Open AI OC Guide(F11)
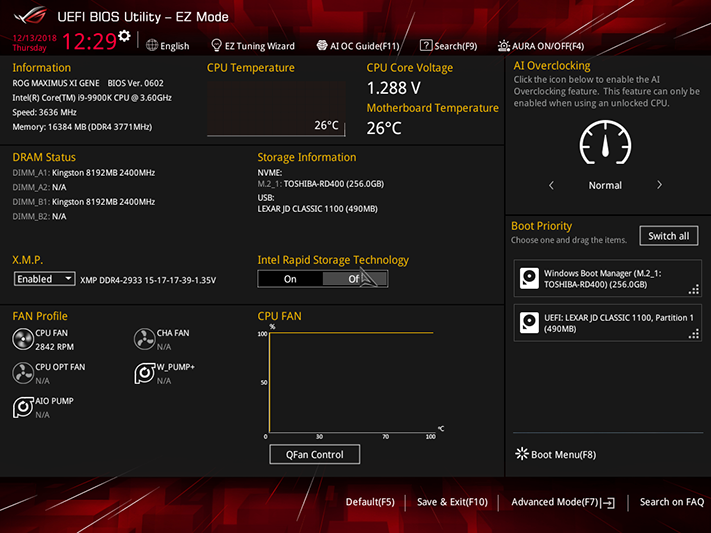 tap(358, 46)
